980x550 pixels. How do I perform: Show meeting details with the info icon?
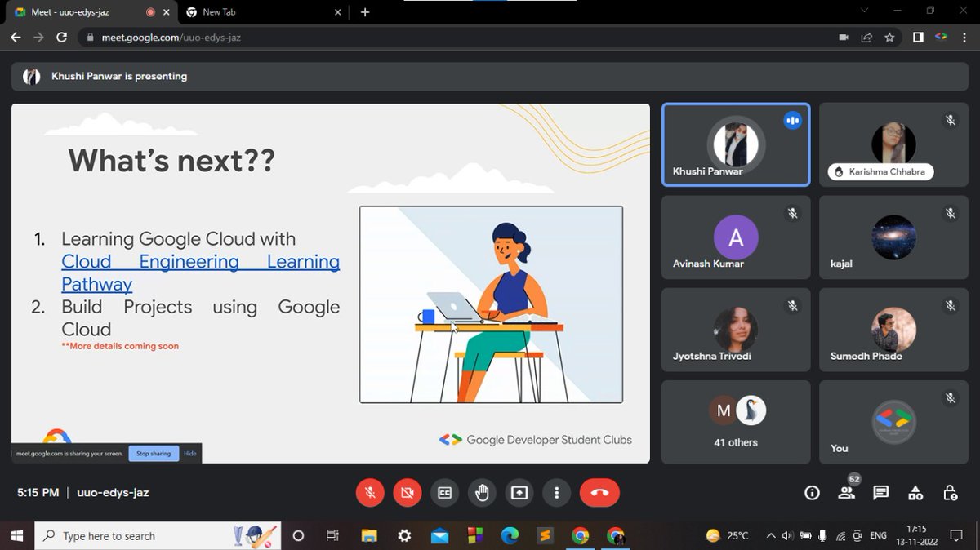pos(812,493)
